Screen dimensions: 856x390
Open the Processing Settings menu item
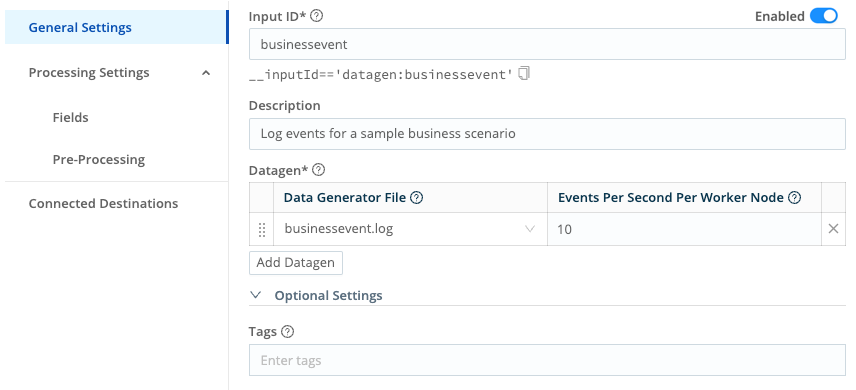tap(89, 73)
